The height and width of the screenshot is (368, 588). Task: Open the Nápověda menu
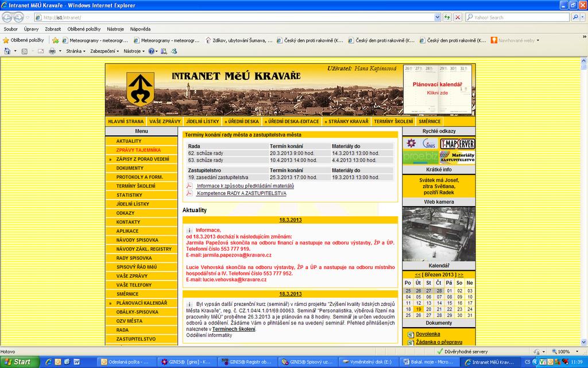tap(140, 29)
